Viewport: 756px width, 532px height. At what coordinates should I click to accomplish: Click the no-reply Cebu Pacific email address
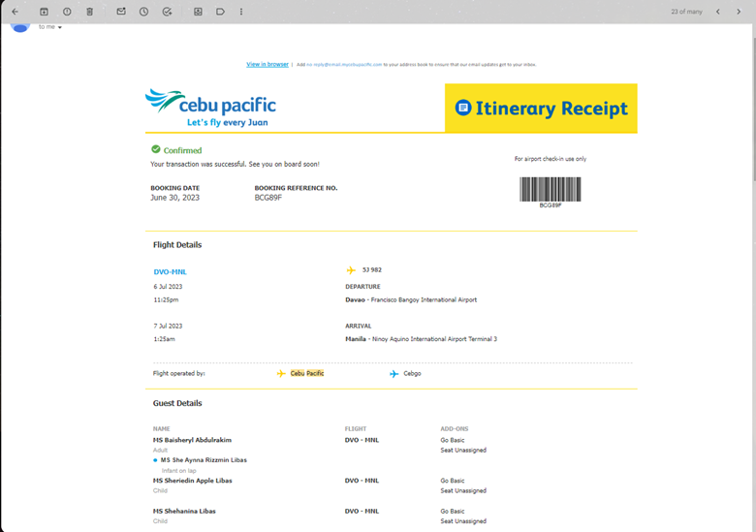click(344, 65)
